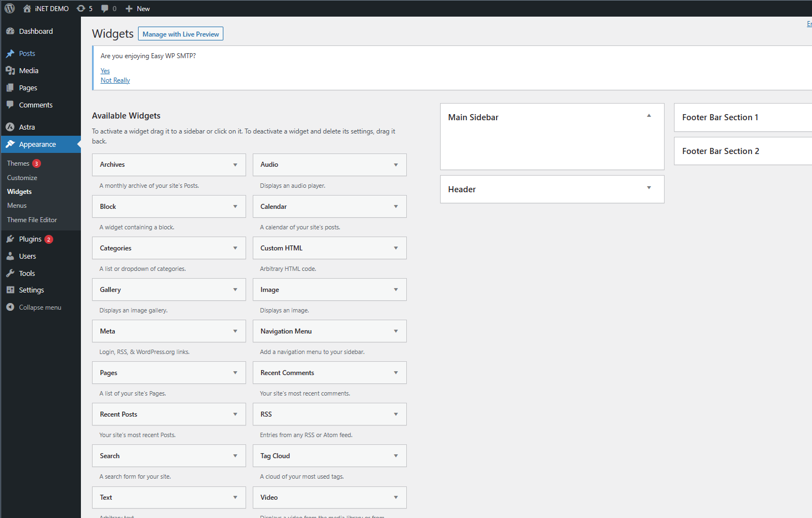Select the Pages widget title
This screenshot has width=812, height=518.
pyautogui.click(x=109, y=373)
